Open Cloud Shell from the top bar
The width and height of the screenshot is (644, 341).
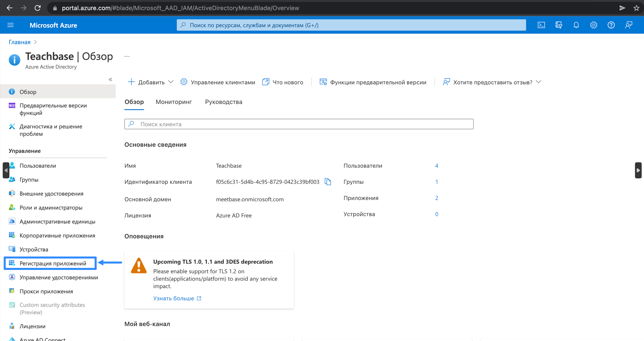[541, 25]
